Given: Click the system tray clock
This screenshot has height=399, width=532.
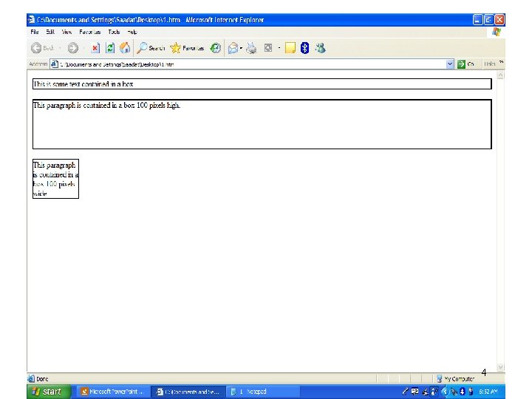Looking at the screenshot, I should coord(488,392).
